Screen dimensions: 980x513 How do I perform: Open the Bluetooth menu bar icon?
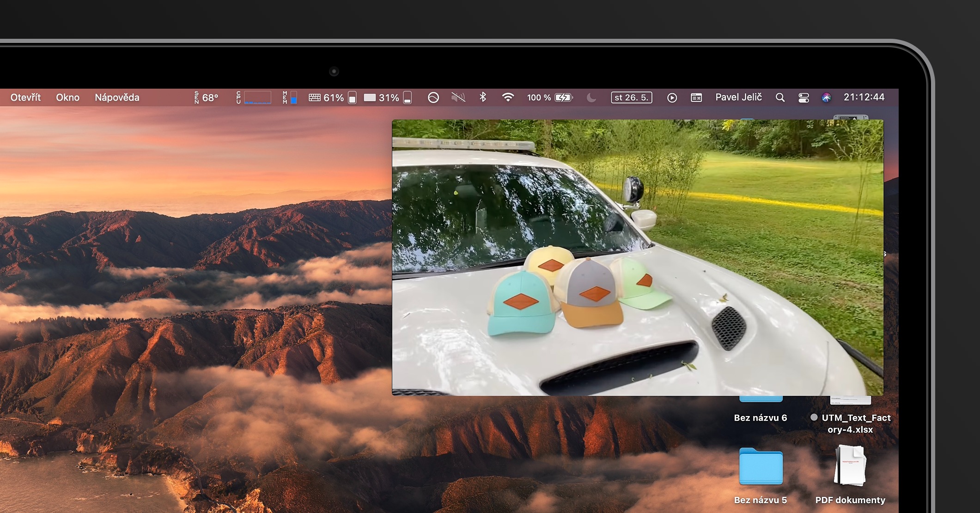pos(483,97)
